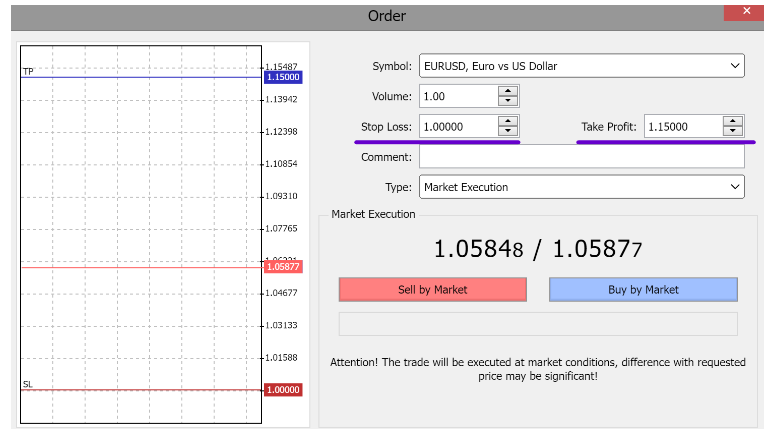Click the Sell by Market button
Image resolution: width=765 pixels, height=430 pixels.
point(433,289)
